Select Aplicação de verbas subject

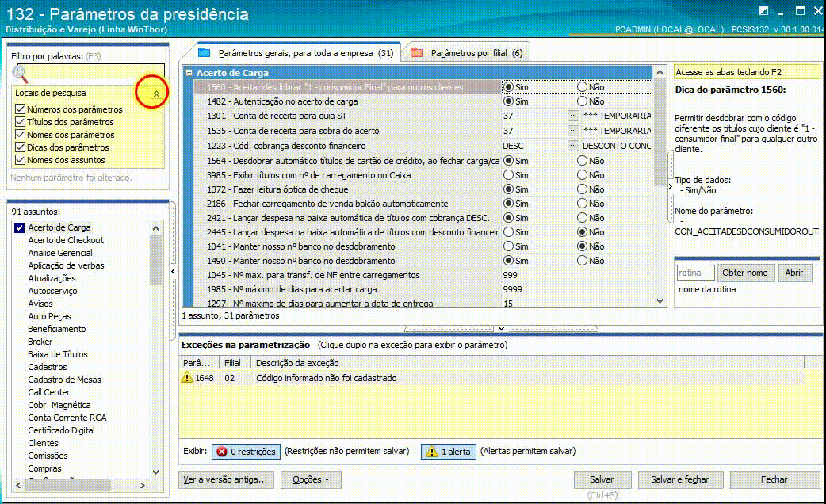(66, 265)
